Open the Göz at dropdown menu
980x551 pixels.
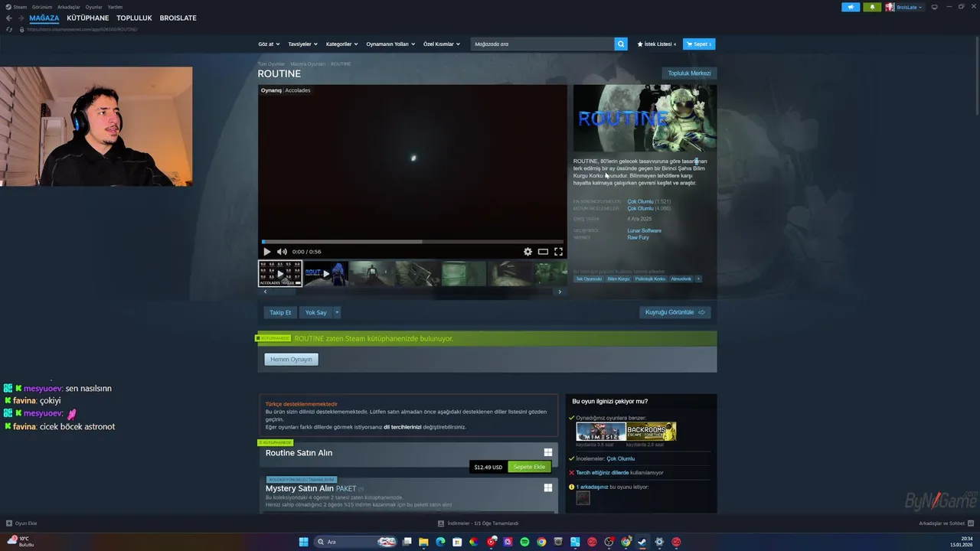tap(269, 44)
